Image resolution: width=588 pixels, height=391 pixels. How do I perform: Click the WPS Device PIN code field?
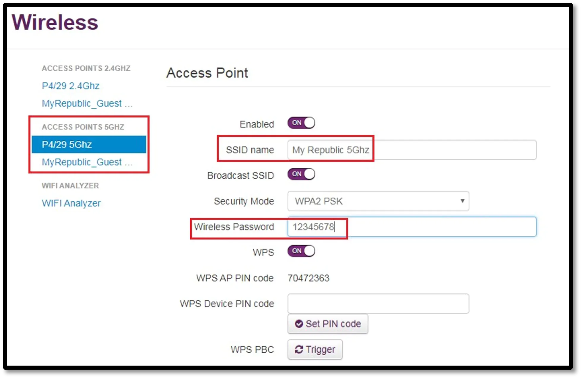tap(378, 304)
